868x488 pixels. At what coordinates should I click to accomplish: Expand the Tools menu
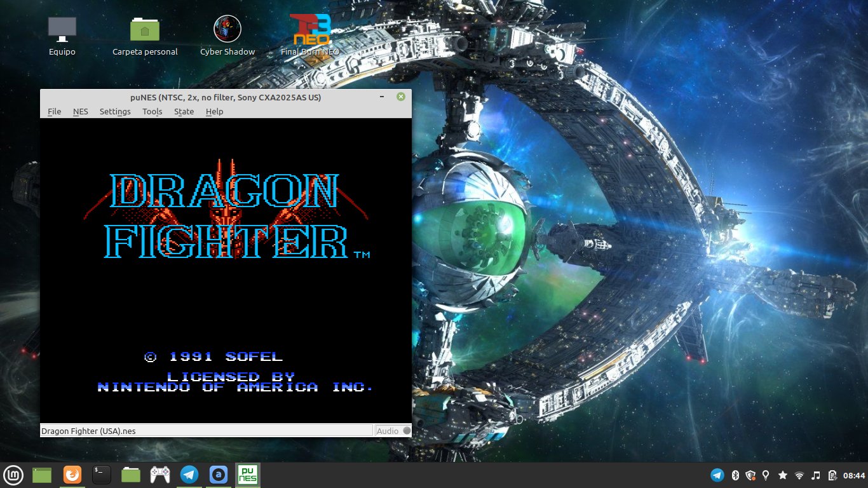152,111
